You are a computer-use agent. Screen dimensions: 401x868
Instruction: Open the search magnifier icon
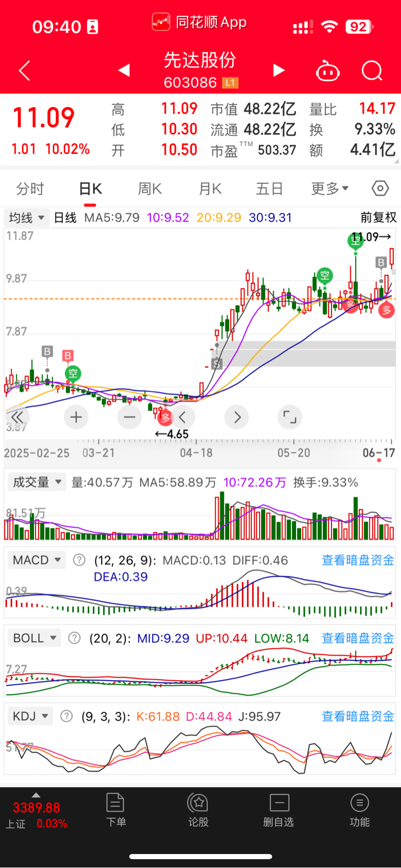372,70
